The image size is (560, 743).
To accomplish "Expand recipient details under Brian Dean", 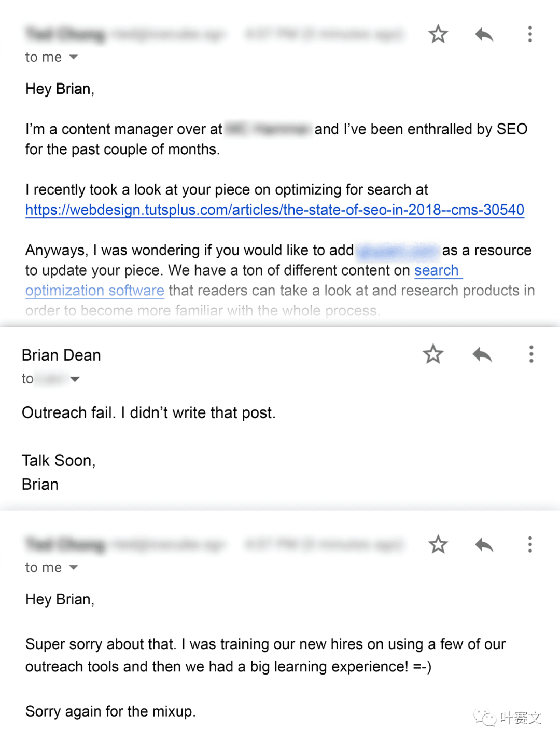I will 75,379.
